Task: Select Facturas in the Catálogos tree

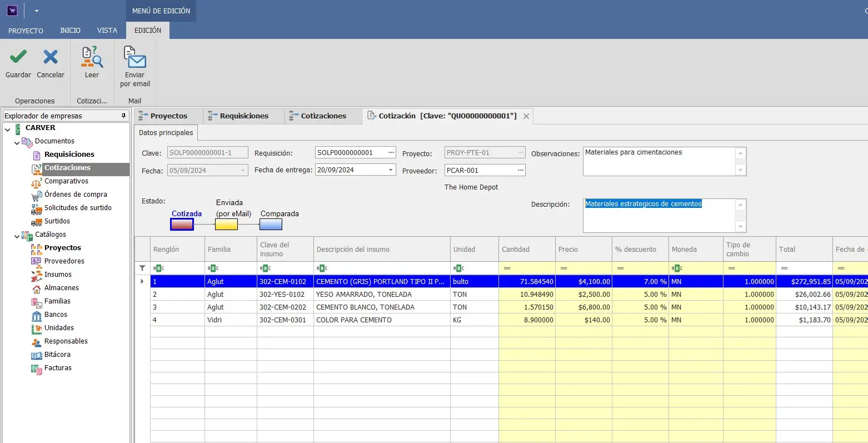Action: point(58,368)
